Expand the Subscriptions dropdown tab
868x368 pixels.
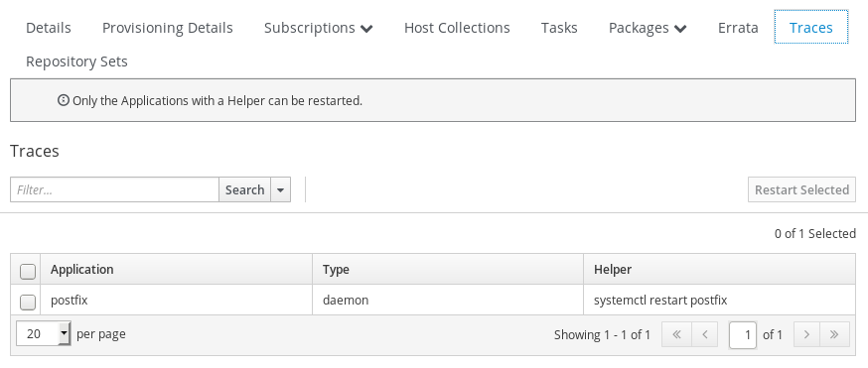point(319,28)
